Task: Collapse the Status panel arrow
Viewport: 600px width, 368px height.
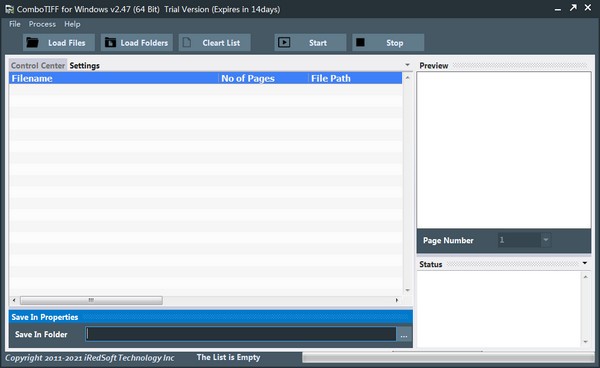Action: tap(585, 263)
